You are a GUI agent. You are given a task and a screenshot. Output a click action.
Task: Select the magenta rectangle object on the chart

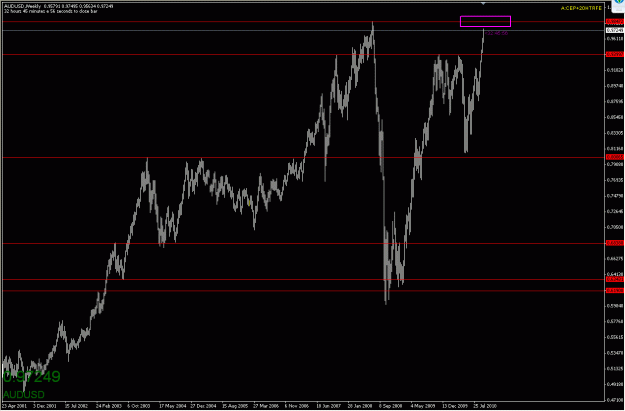coord(485,22)
